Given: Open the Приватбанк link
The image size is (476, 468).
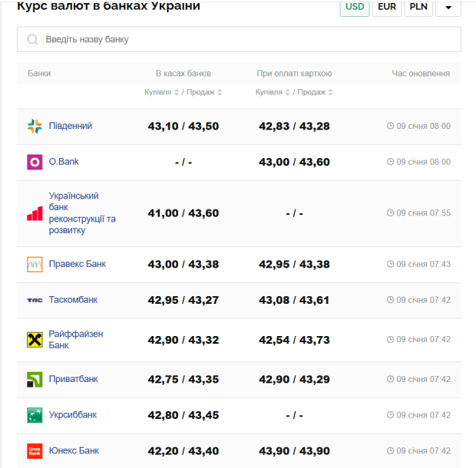Looking at the screenshot, I should click(x=74, y=379).
